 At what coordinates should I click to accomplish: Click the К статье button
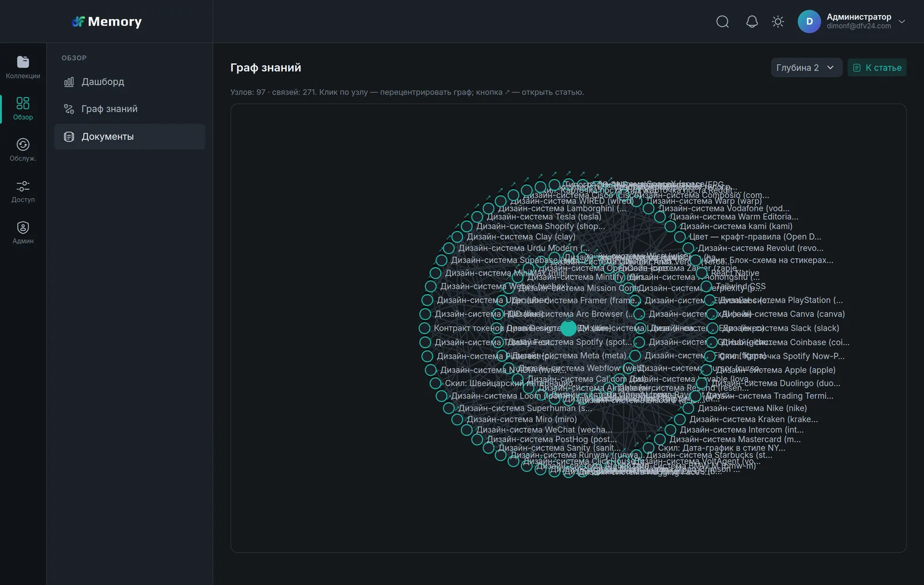tap(877, 68)
